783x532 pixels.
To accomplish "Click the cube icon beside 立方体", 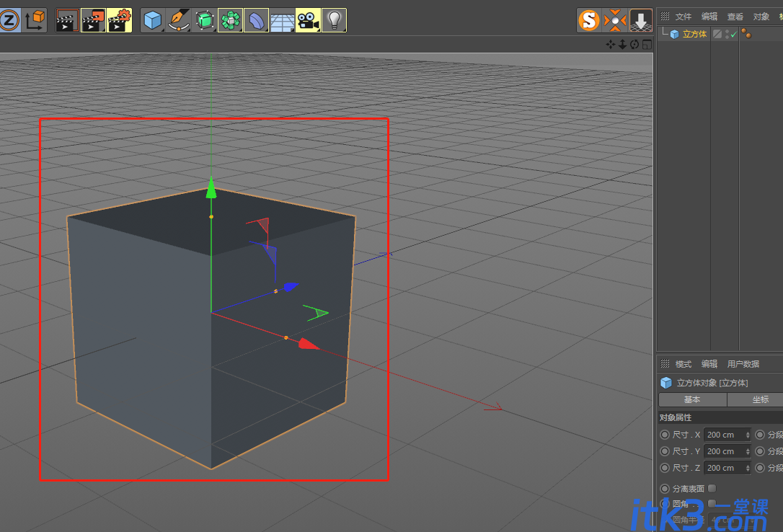I will point(674,34).
